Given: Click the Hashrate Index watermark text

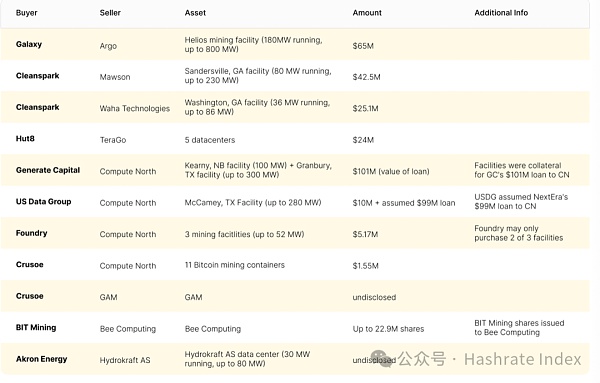Looking at the screenshot, I should tap(522, 359).
